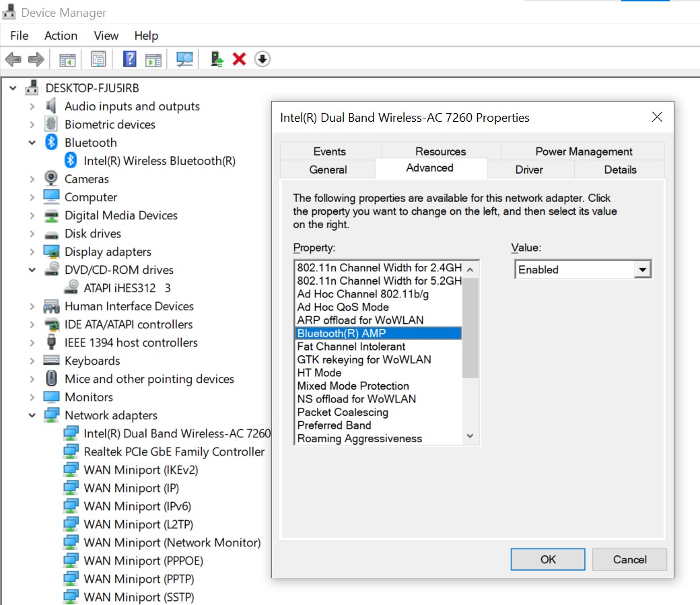Collapse the DESKTOP-FJU5IRB root node
The height and width of the screenshot is (605, 700).
pos(13,88)
